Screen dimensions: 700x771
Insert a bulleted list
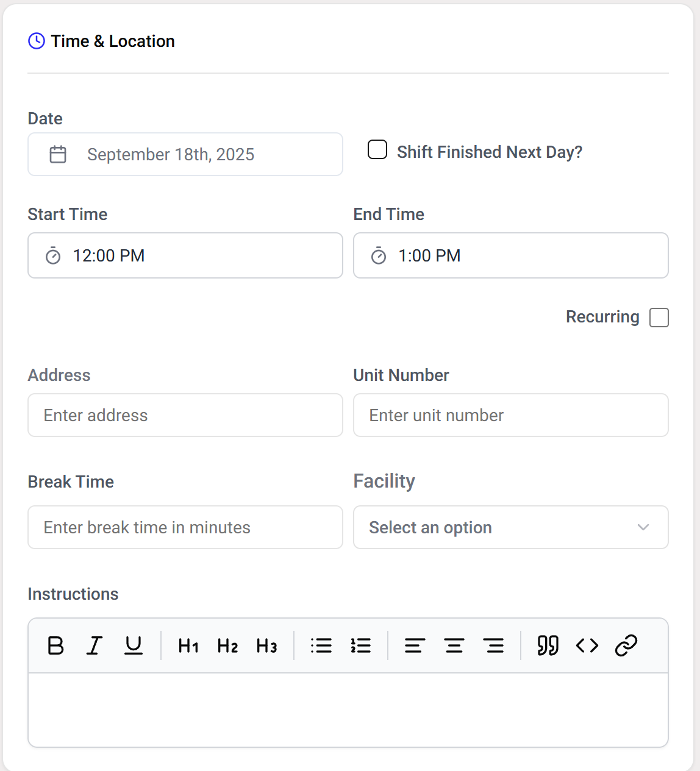pyautogui.click(x=321, y=645)
